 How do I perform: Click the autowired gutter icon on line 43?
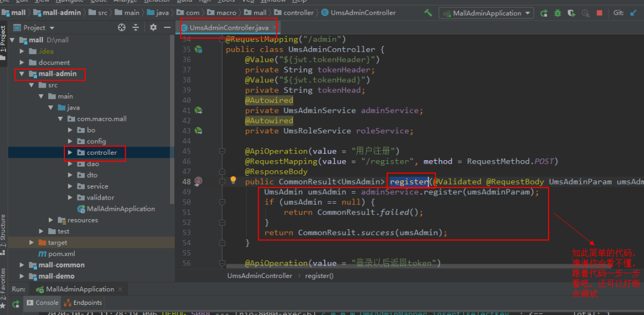pyautogui.click(x=199, y=131)
